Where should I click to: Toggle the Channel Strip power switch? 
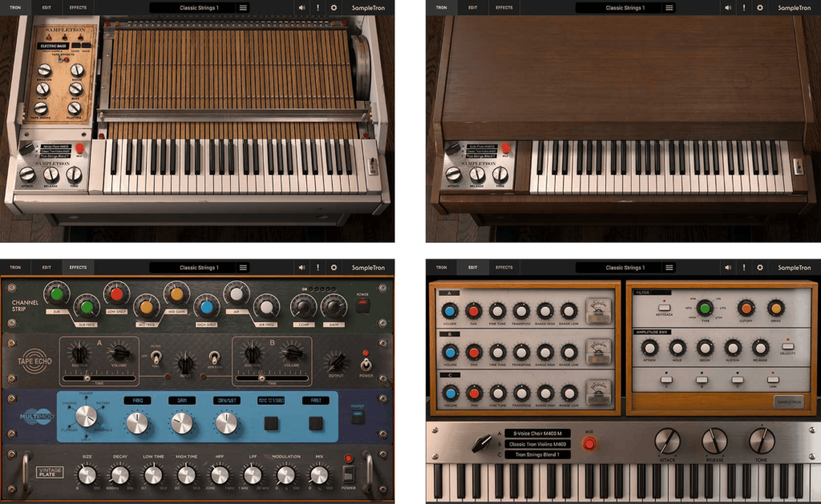[362, 305]
